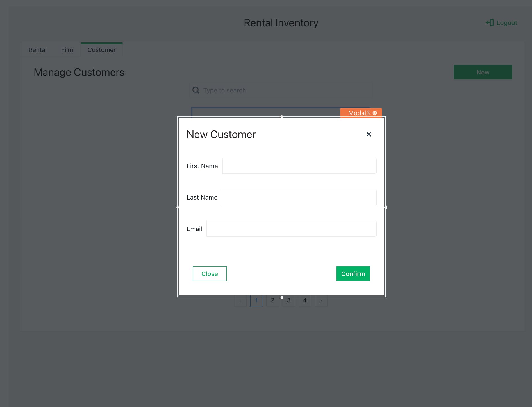532x407 pixels.
Task: Go to page 2 in pagination
Action: click(272, 301)
